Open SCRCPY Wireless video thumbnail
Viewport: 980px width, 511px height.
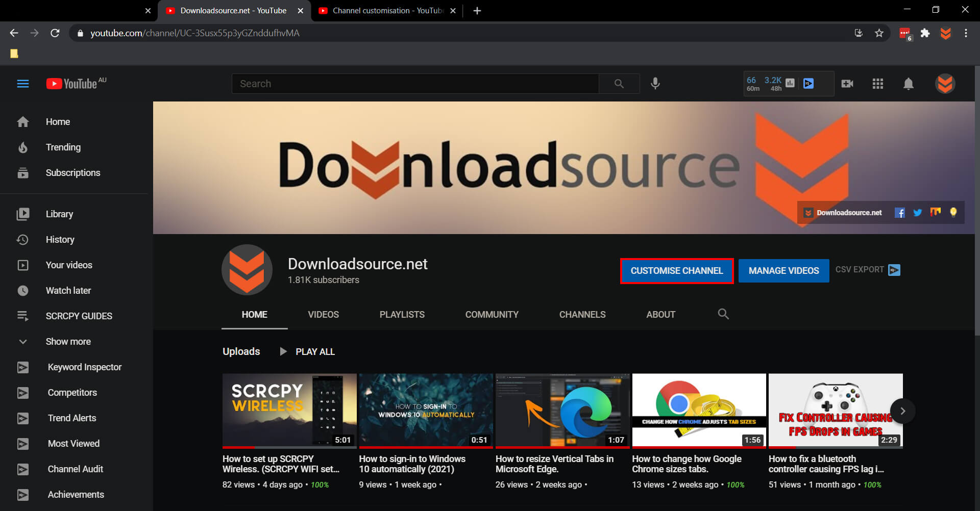[x=289, y=411]
